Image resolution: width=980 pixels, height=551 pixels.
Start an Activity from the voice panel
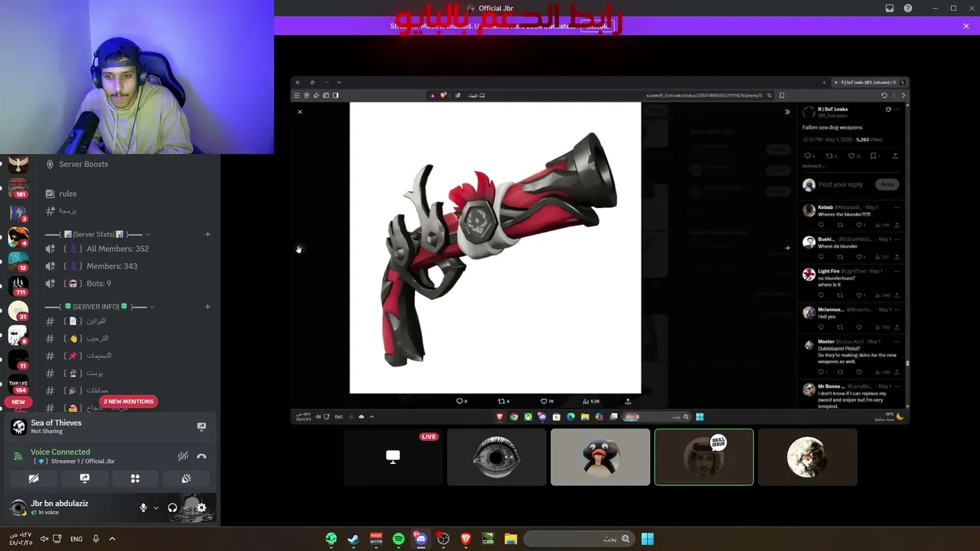point(135,478)
